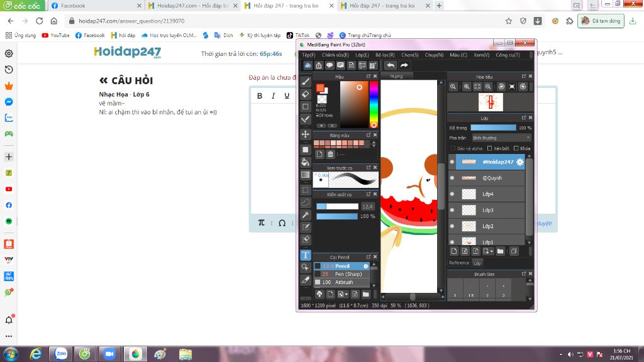Open the Bộ lọc(R) menu

pos(385,55)
